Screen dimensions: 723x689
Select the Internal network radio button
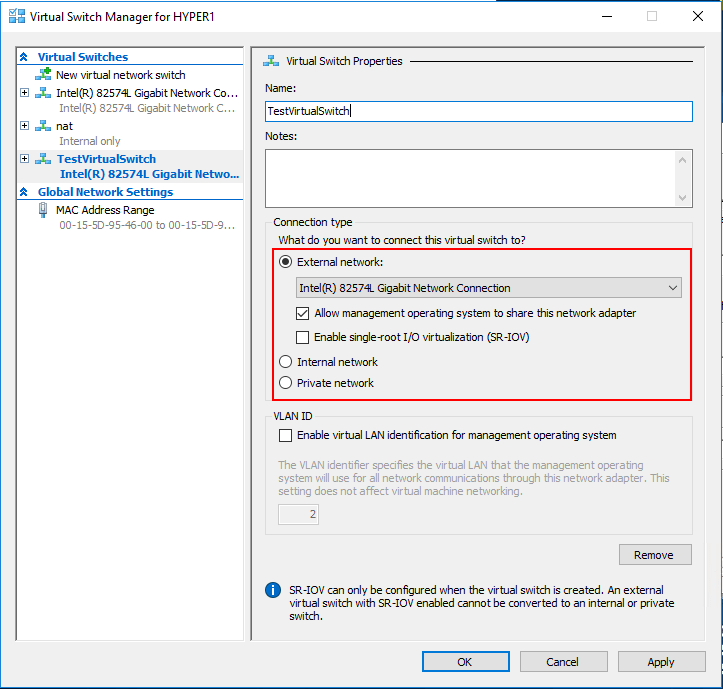pos(286,362)
